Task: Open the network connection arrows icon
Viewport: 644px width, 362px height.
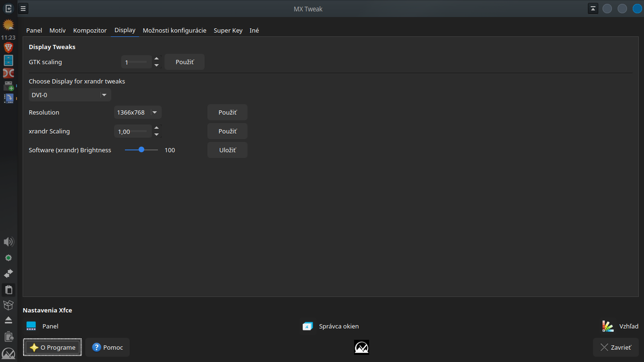Action: [8, 274]
